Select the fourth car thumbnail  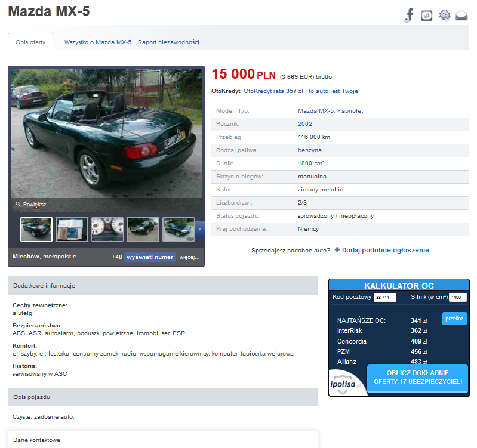[x=143, y=229]
